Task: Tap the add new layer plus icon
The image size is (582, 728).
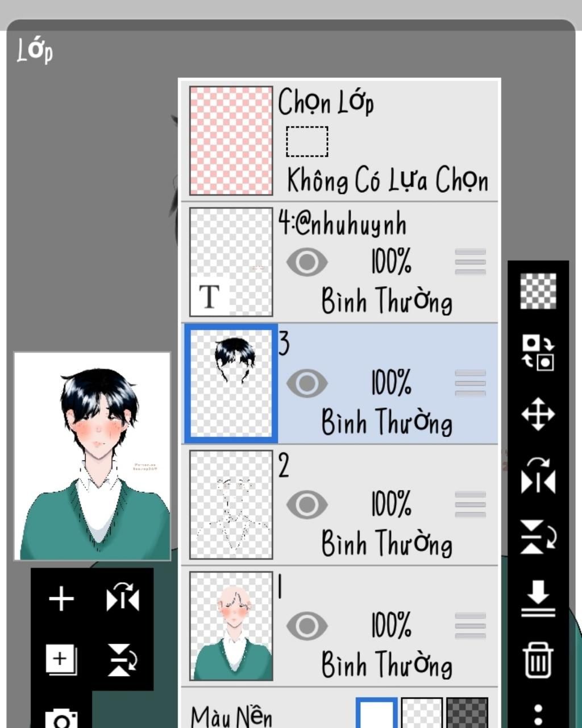Action: coord(61,599)
